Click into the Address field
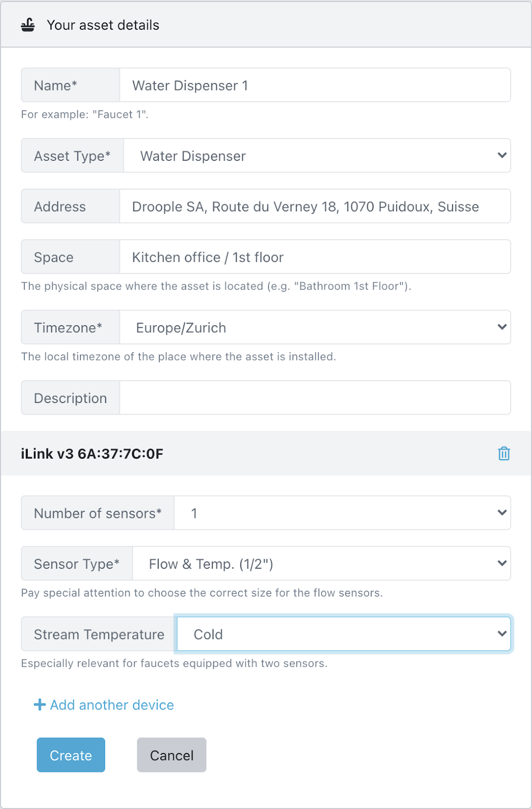Viewport: 532px width, 809px height. click(x=315, y=206)
